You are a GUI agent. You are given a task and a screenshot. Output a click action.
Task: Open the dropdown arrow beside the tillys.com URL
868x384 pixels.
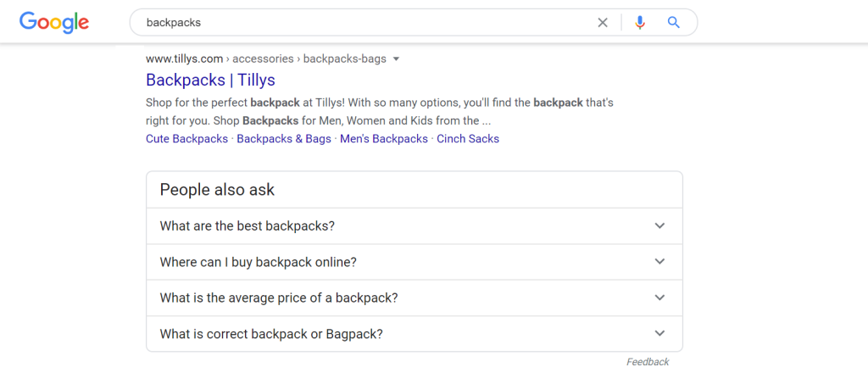(x=396, y=59)
